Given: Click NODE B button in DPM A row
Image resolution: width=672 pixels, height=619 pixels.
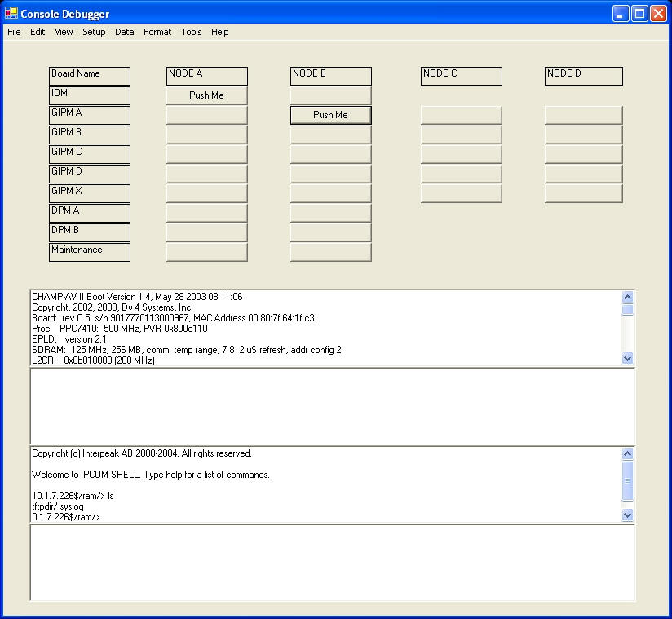Looking at the screenshot, I should point(331,213).
